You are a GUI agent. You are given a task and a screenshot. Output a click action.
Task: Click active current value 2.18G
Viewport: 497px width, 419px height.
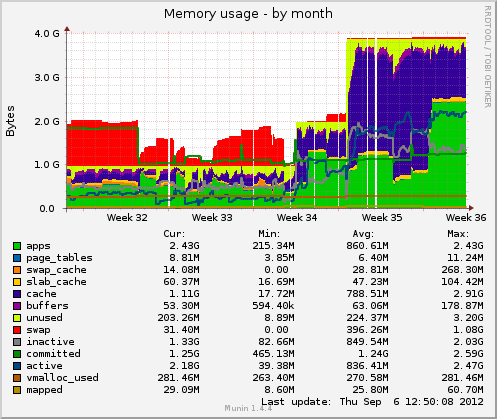pos(184,366)
